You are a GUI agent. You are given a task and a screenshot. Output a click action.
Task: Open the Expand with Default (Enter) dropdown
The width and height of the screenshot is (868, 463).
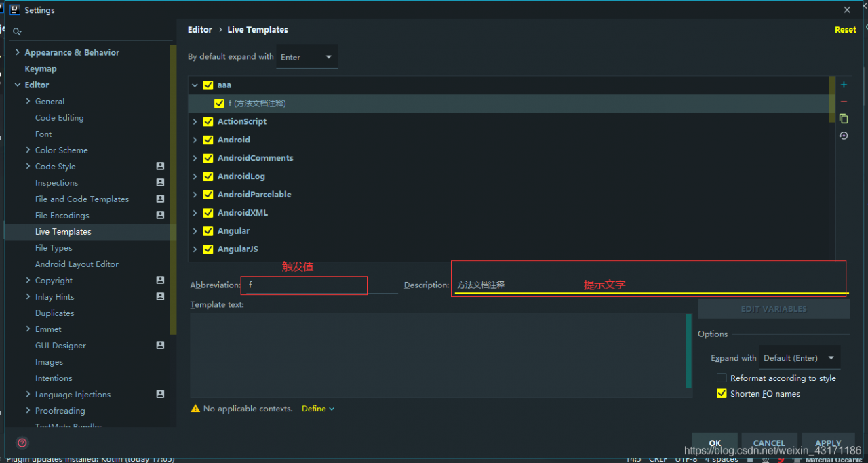[x=800, y=358]
